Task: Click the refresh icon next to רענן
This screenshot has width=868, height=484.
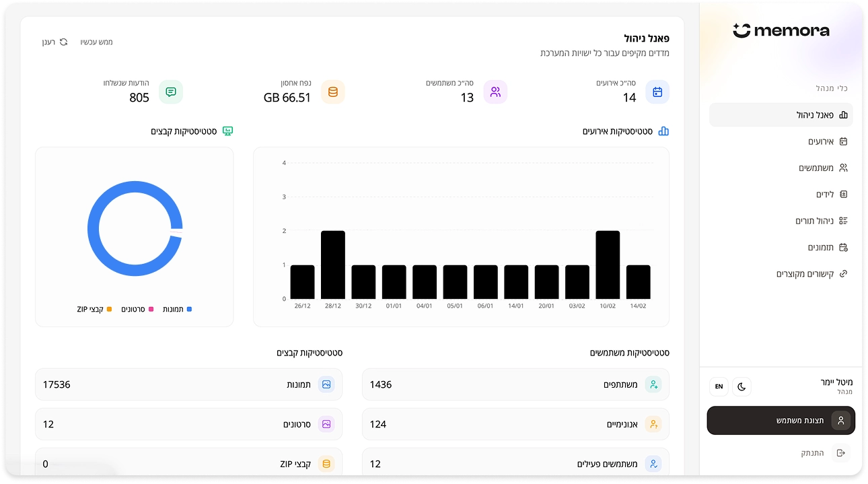Action: pos(64,42)
